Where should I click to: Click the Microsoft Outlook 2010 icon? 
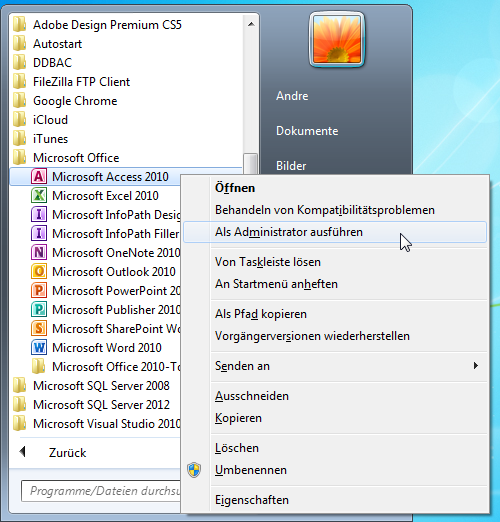tap(39, 272)
